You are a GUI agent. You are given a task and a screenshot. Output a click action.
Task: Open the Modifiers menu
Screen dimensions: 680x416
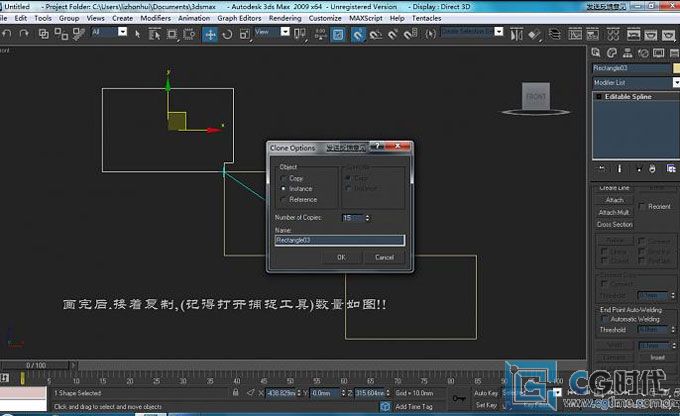155,18
